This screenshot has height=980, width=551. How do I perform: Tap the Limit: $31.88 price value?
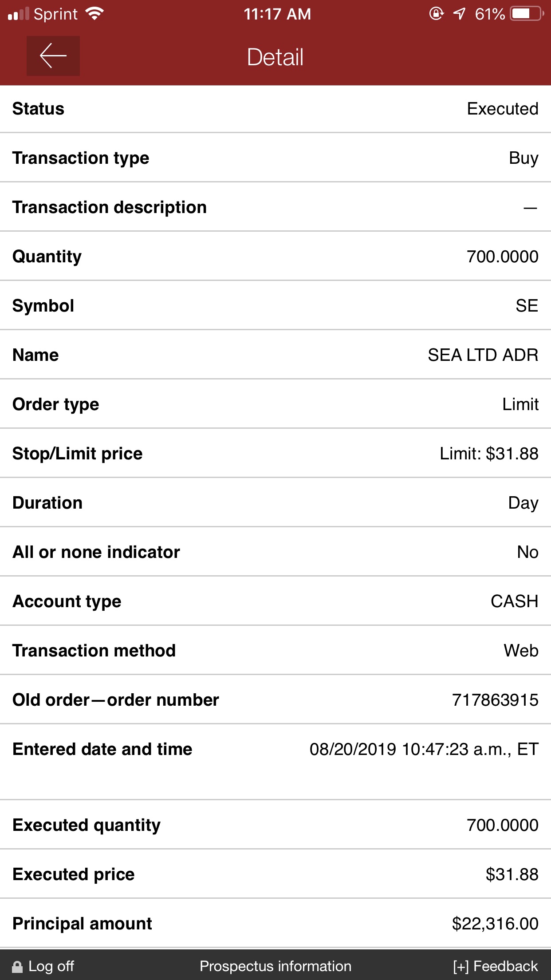(x=489, y=454)
